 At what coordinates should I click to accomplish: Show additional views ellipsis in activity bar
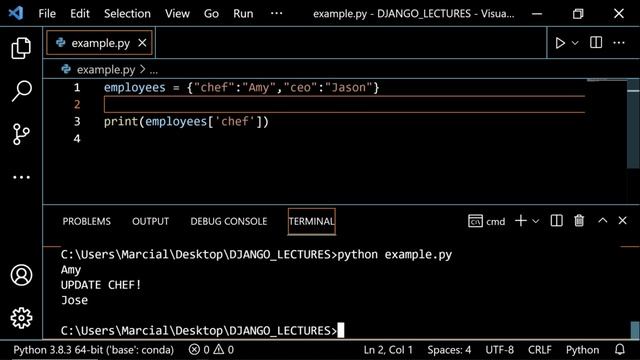[x=21, y=177]
